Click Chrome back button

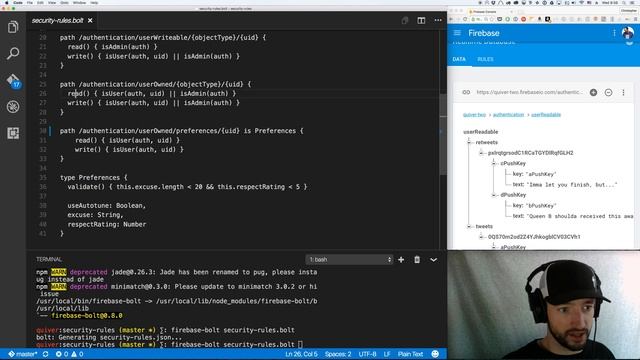coord(451,19)
